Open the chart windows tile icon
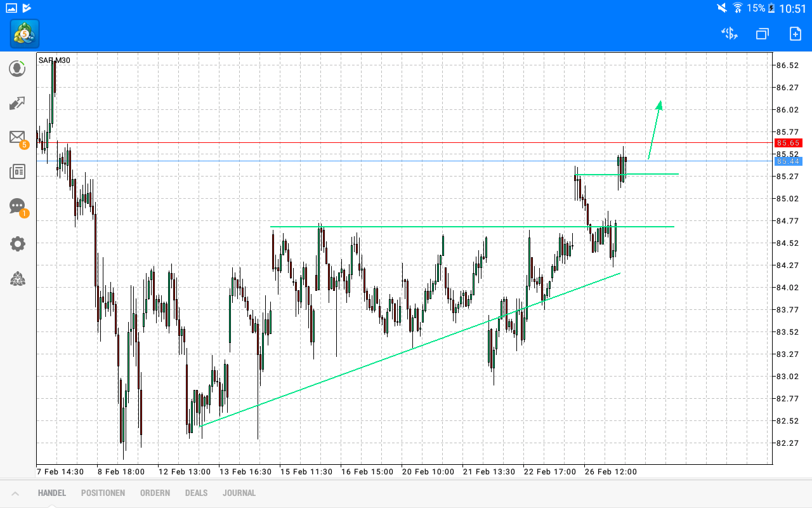Screen dimensions: 812x508 [762, 34]
